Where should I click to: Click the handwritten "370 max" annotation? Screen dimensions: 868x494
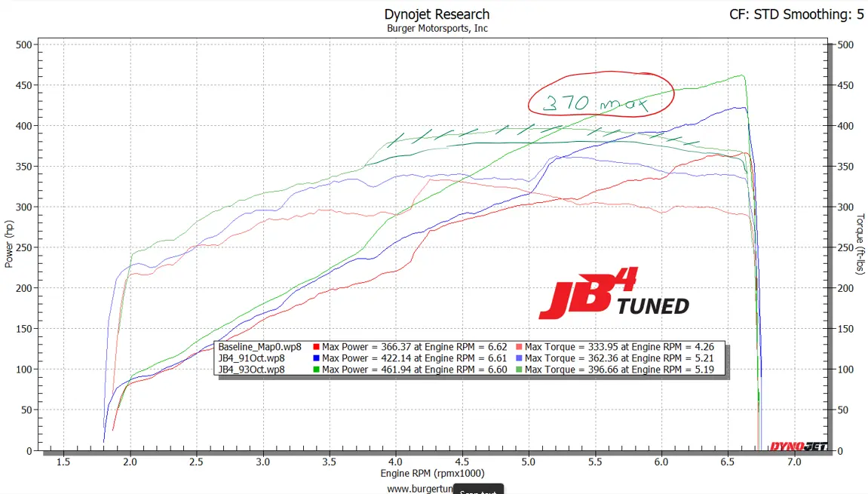600,97
